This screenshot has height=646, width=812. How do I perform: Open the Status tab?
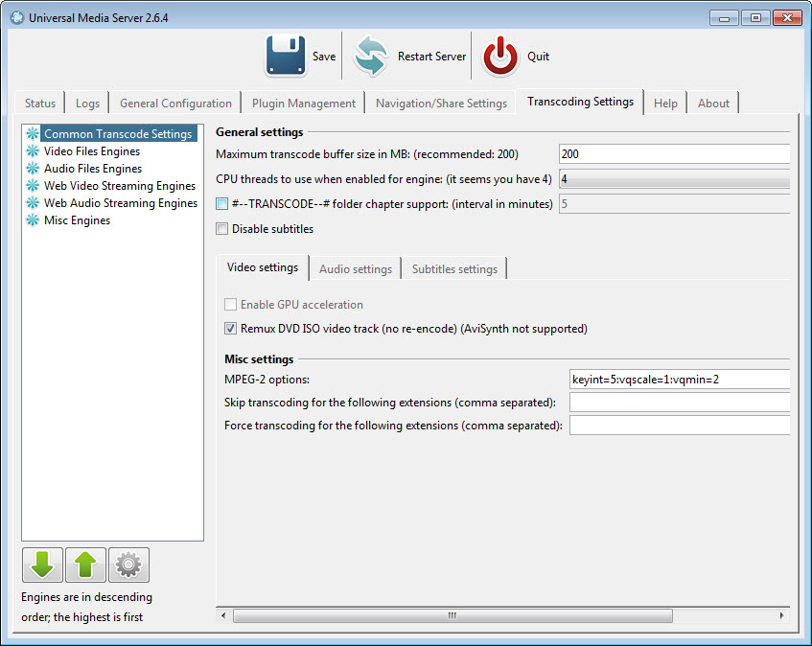[40, 103]
